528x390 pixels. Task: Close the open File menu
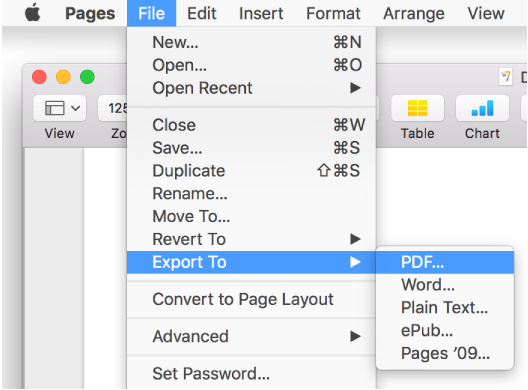coord(152,13)
